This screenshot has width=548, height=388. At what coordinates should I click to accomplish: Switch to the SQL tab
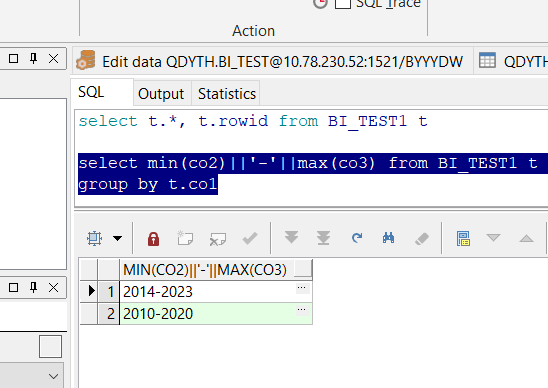pos(102,93)
